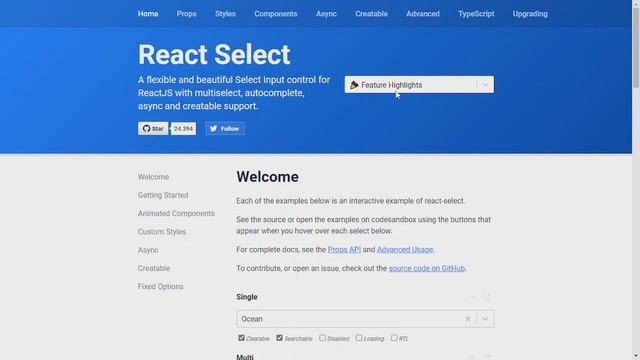Switch to the Components page
The width and height of the screenshot is (640, 360).
coord(276,14)
